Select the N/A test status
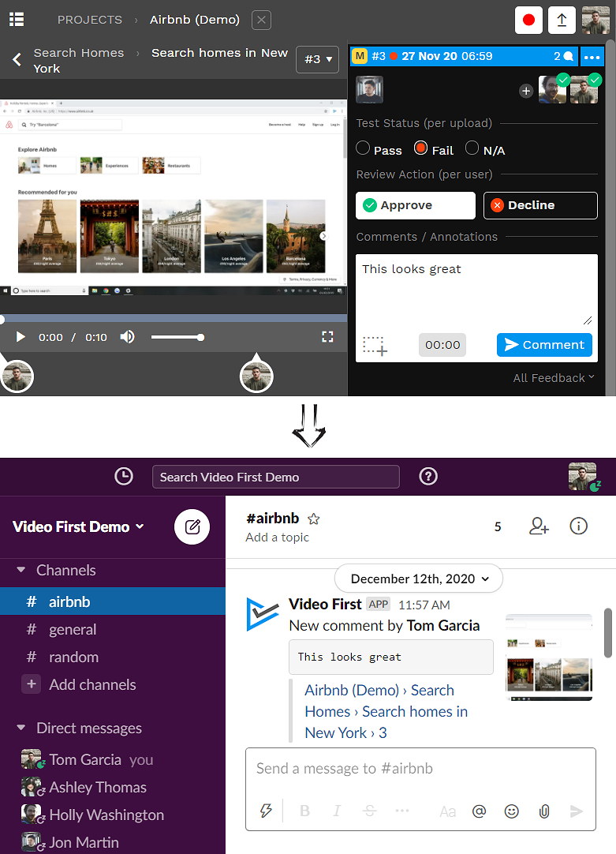This screenshot has height=854, width=616. (472, 149)
